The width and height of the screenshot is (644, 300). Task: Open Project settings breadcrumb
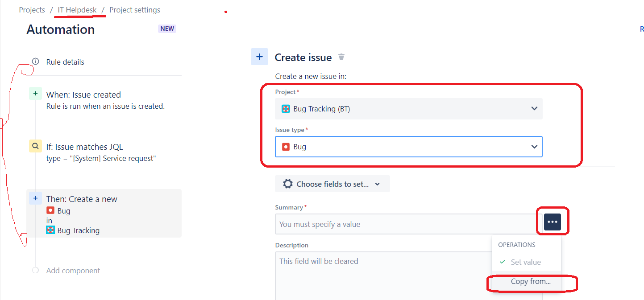click(135, 10)
